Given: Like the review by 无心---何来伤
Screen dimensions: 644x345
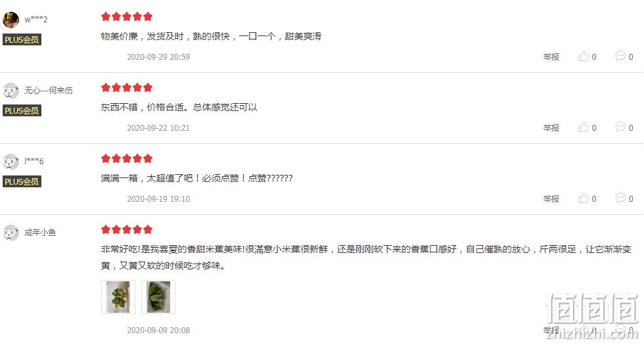Looking at the screenshot, I should click(x=587, y=127).
